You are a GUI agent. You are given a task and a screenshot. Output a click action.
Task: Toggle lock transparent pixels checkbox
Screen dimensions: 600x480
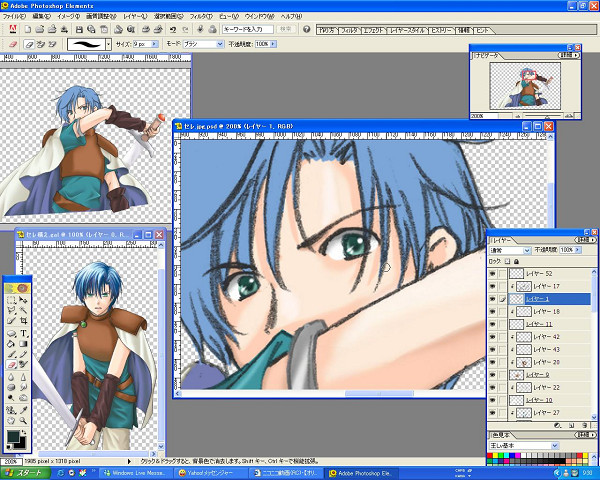click(507, 261)
